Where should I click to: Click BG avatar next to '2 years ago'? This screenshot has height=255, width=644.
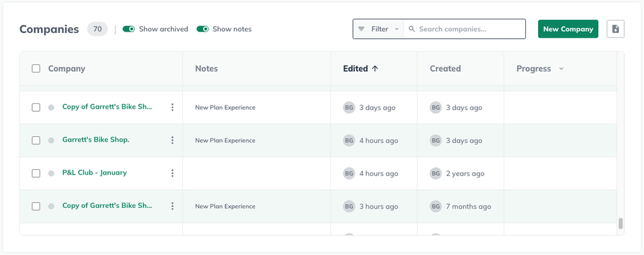pyautogui.click(x=436, y=173)
